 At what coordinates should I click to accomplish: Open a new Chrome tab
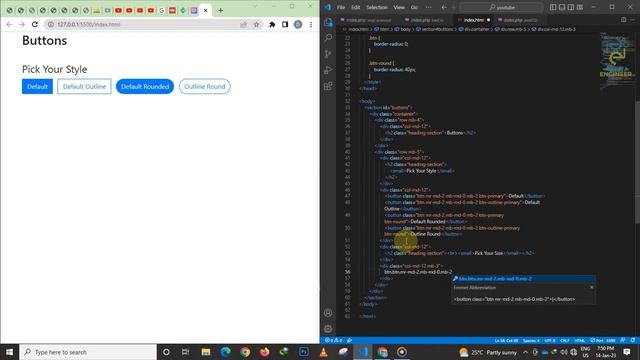(220, 10)
